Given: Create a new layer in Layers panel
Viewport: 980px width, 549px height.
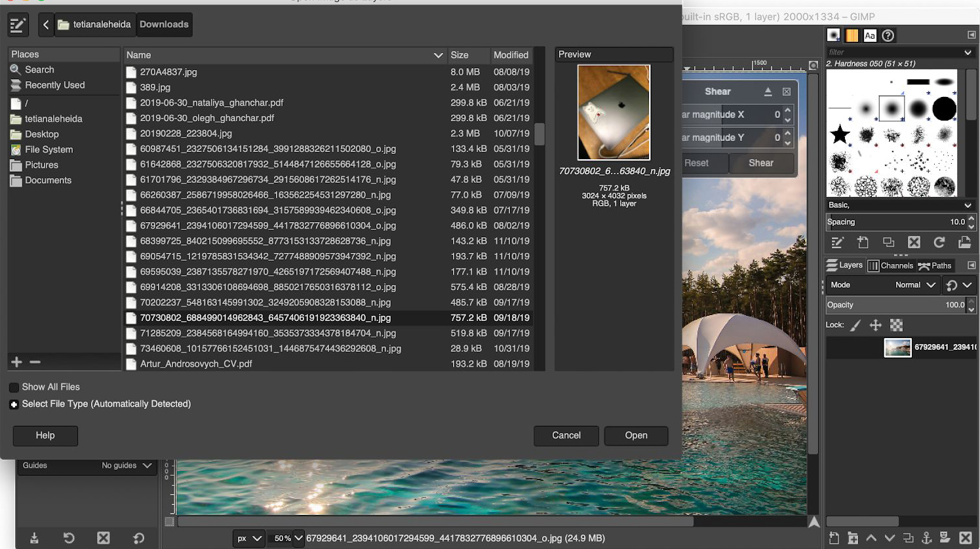Looking at the screenshot, I should [834, 538].
